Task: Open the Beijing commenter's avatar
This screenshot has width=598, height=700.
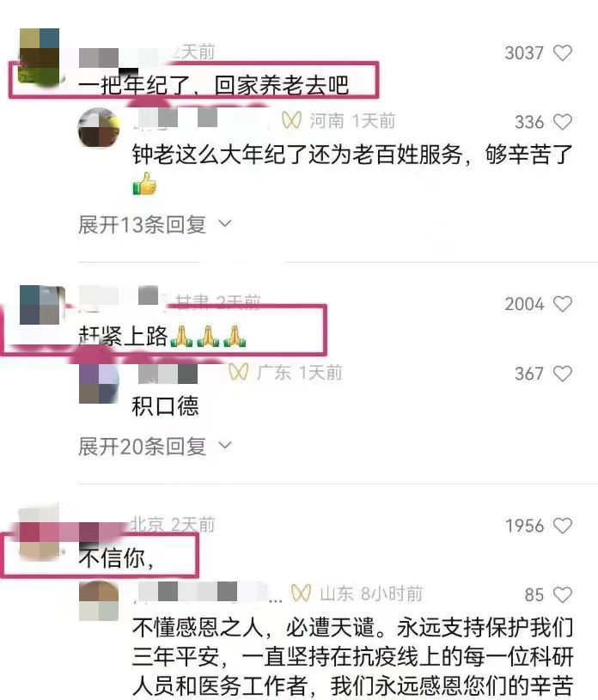Action: pyautogui.click(x=40, y=533)
